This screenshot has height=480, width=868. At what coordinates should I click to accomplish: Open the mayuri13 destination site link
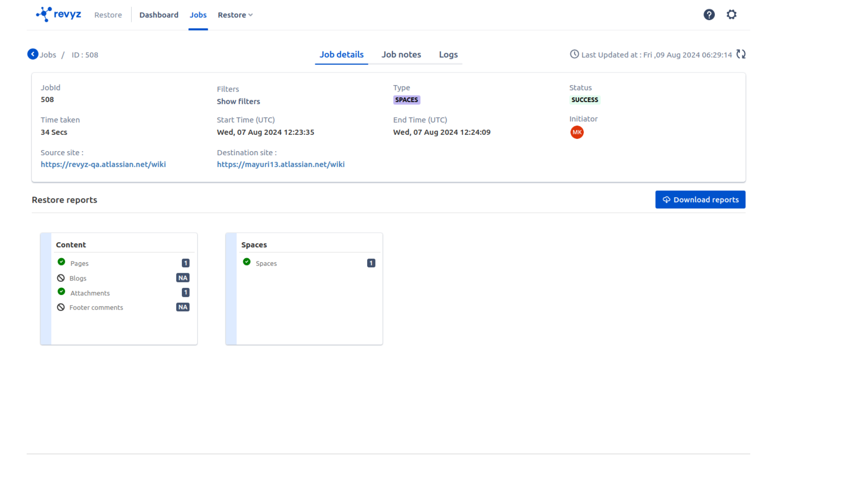pos(281,164)
